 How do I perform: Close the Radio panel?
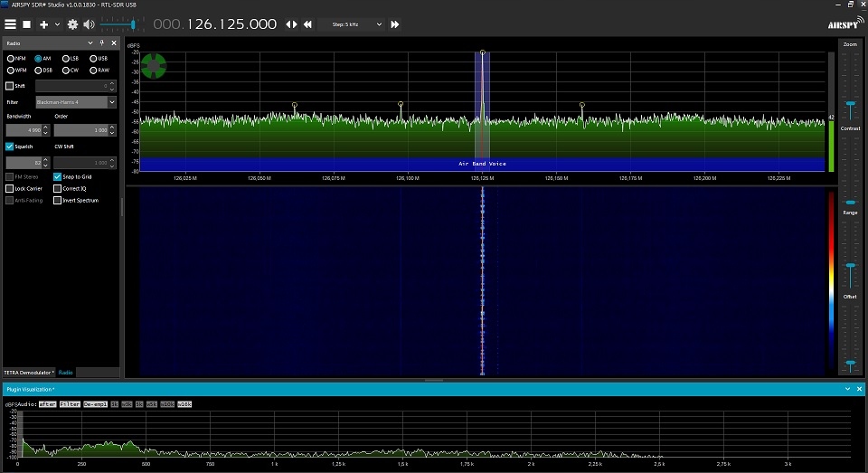[x=113, y=43]
